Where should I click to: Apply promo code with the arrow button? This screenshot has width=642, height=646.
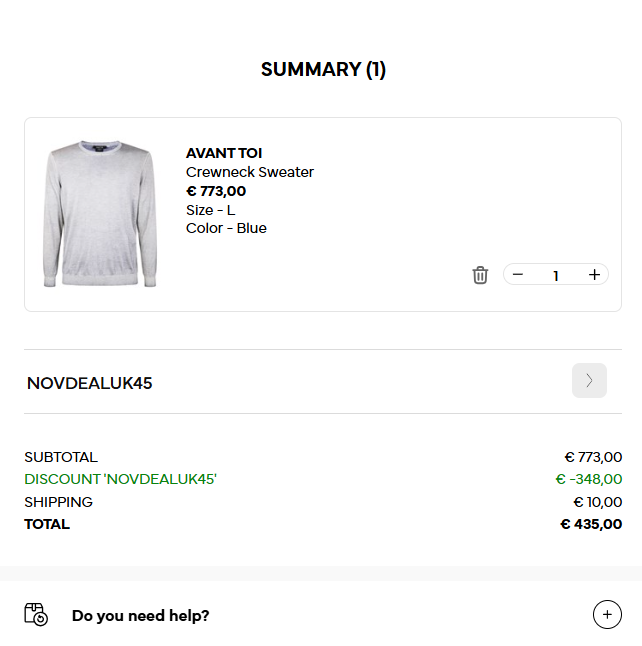(589, 381)
